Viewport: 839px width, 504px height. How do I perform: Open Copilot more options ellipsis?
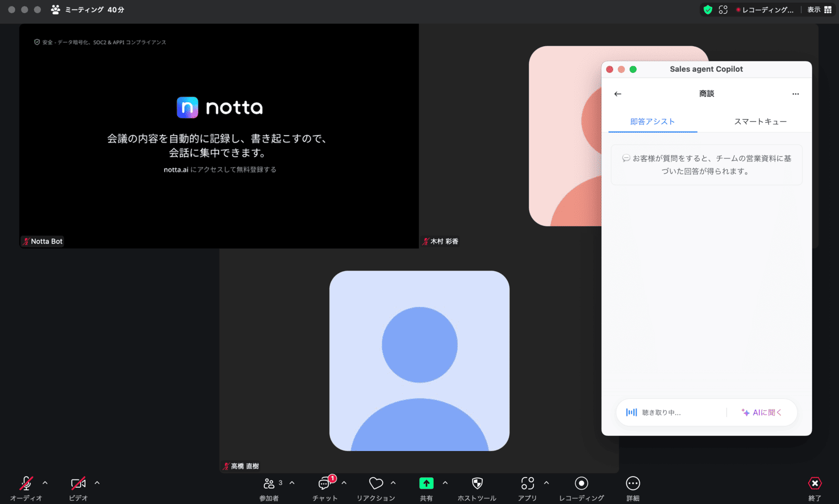795,94
